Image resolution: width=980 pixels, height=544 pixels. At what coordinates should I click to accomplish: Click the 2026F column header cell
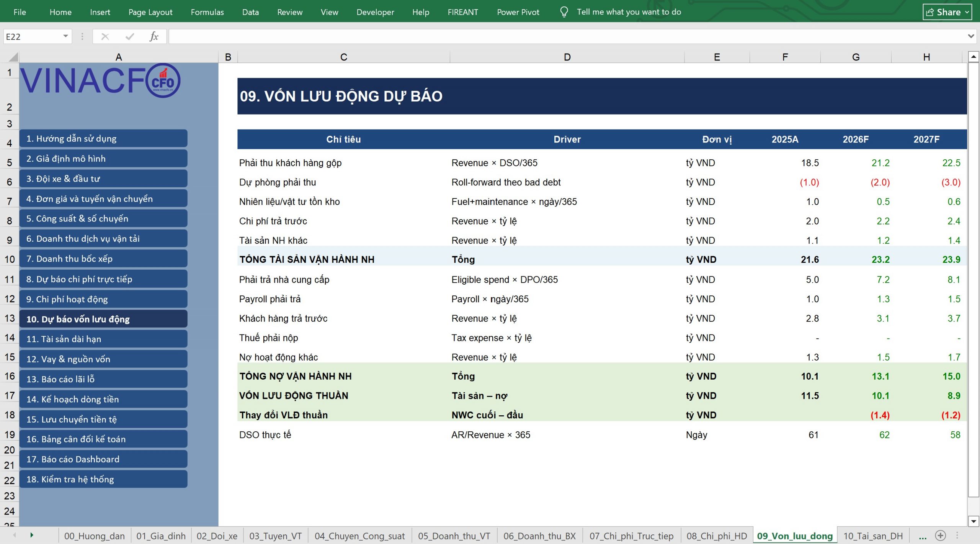tap(856, 139)
